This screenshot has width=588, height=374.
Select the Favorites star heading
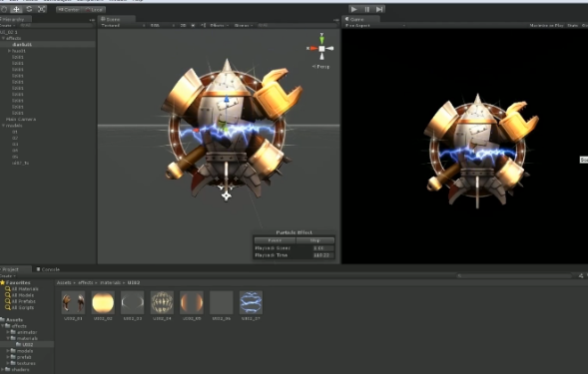(x=15, y=282)
